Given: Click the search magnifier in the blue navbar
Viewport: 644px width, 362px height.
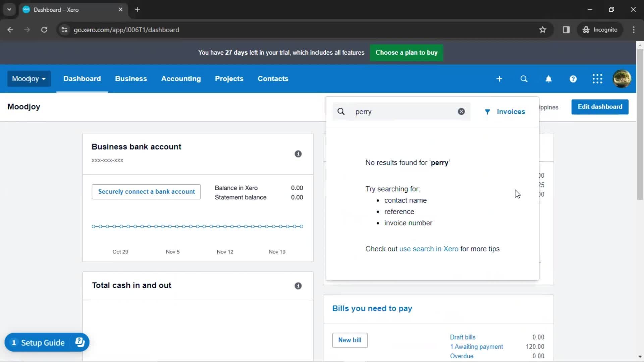Looking at the screenshot, I should click(524, 79).
